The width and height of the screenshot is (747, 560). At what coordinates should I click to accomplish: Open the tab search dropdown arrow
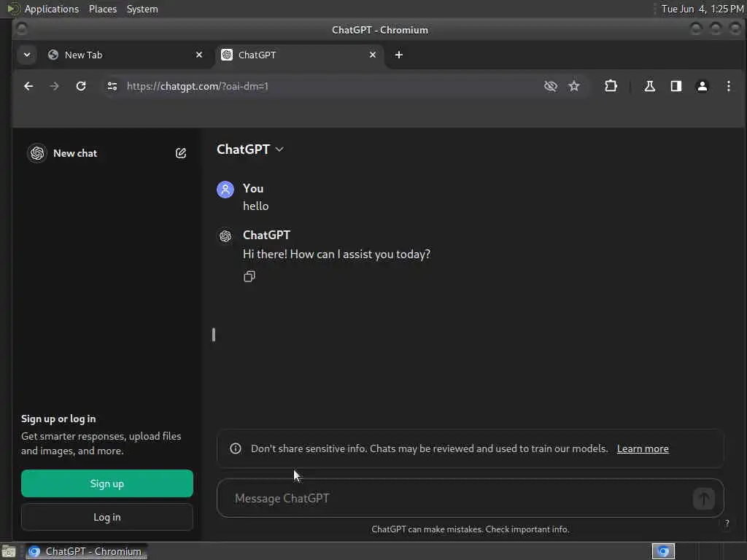(x=27, y=55)
